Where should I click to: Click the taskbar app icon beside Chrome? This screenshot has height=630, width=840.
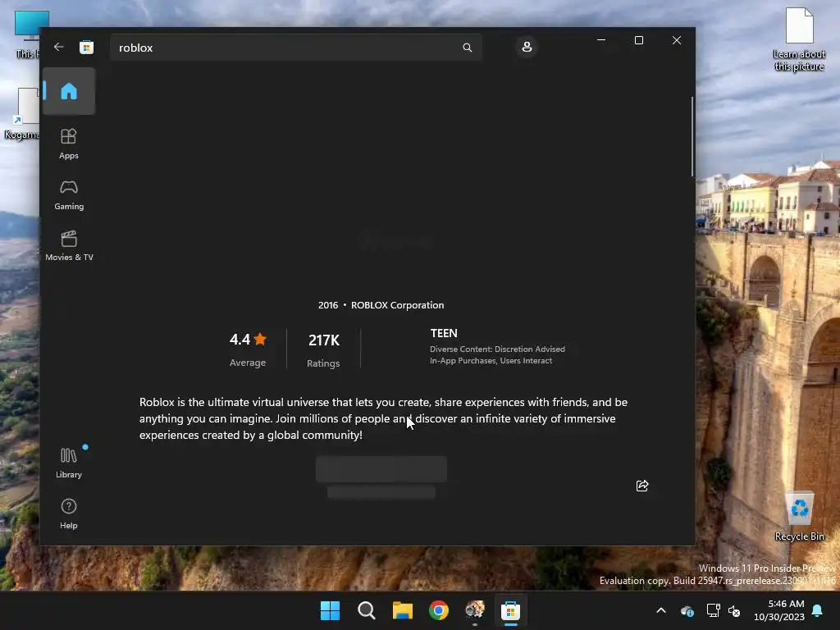(x=475, y=610)
